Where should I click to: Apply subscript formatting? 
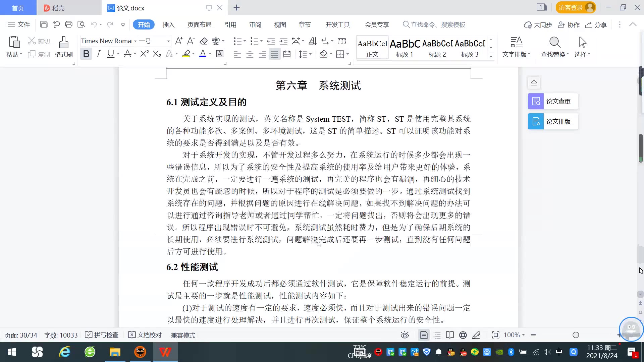(157, 54)
